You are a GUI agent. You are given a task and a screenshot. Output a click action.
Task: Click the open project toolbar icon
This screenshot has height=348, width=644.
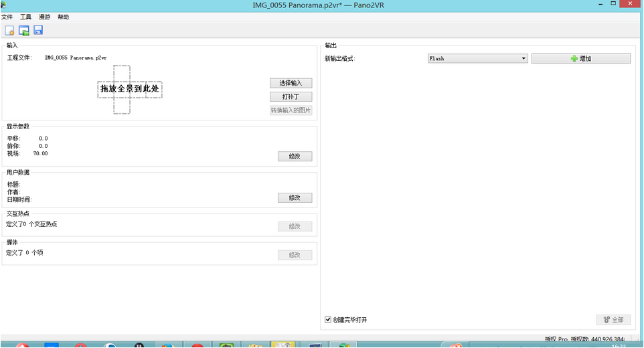coord(24,30)
